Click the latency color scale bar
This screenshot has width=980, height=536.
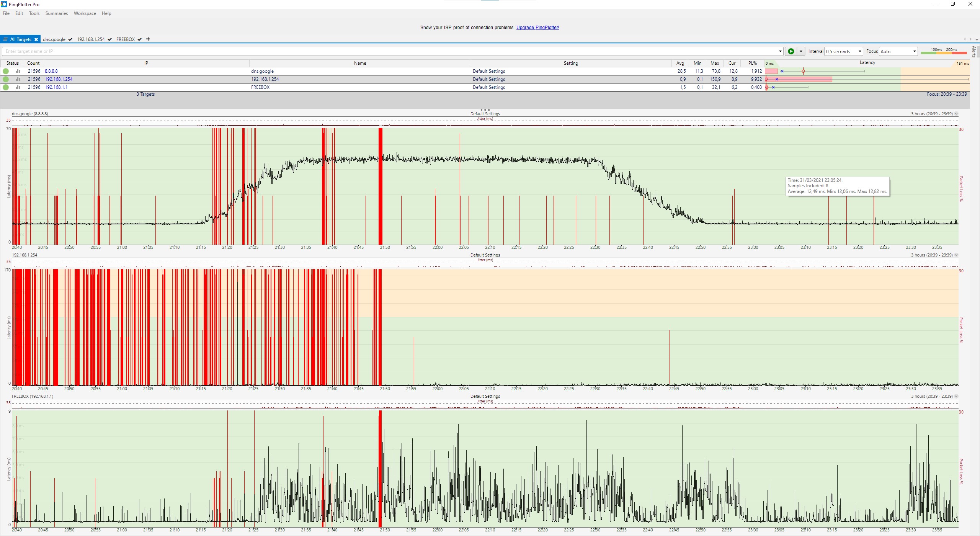pyautogui.click(x=944, y=52)
